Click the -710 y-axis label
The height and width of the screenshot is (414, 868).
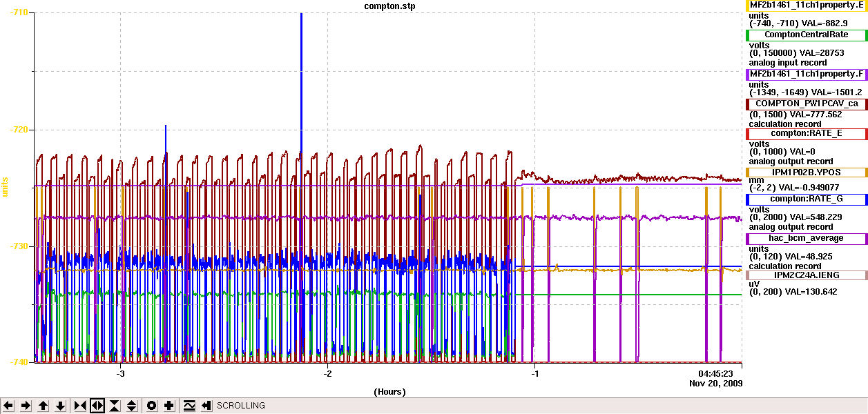click(18, 13)
